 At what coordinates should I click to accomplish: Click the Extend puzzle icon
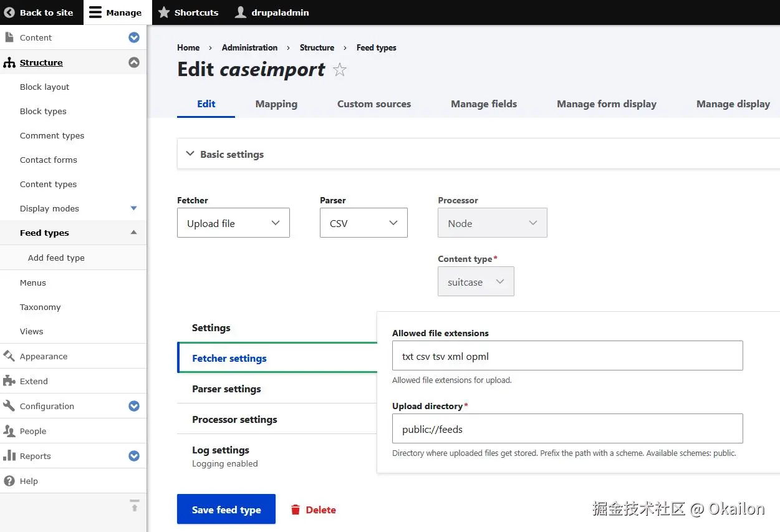tap(9, 381)
